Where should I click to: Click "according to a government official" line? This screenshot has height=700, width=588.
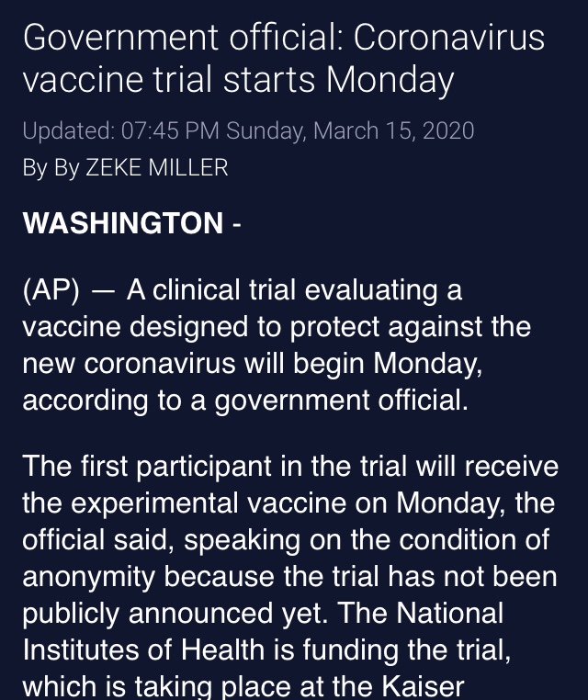(x=244, y=401)
